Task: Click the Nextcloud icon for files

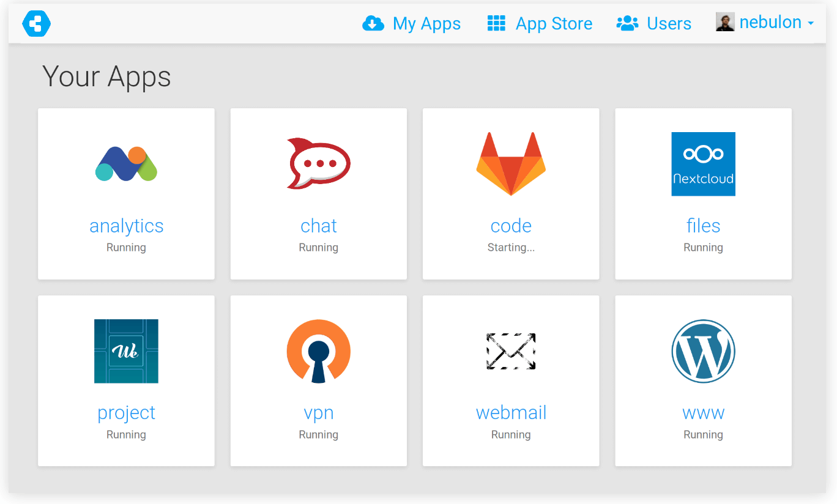Action: click(x=703, y=163)
